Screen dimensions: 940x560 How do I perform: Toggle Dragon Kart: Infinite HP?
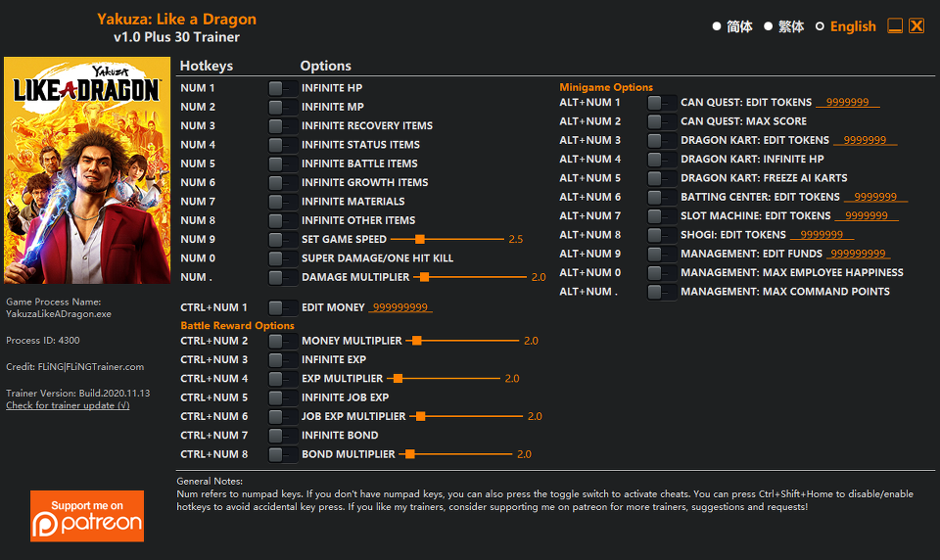point(661,159)
